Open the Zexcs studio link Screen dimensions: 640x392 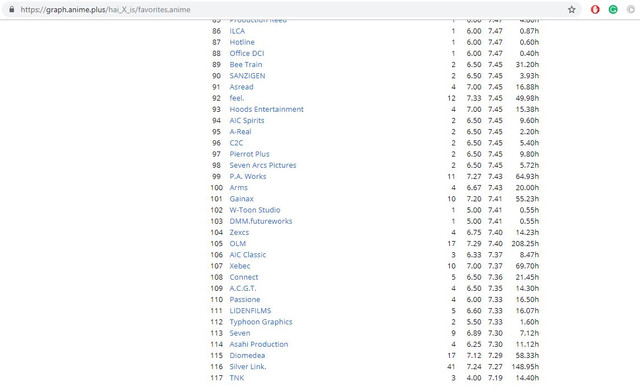(239, 232)
